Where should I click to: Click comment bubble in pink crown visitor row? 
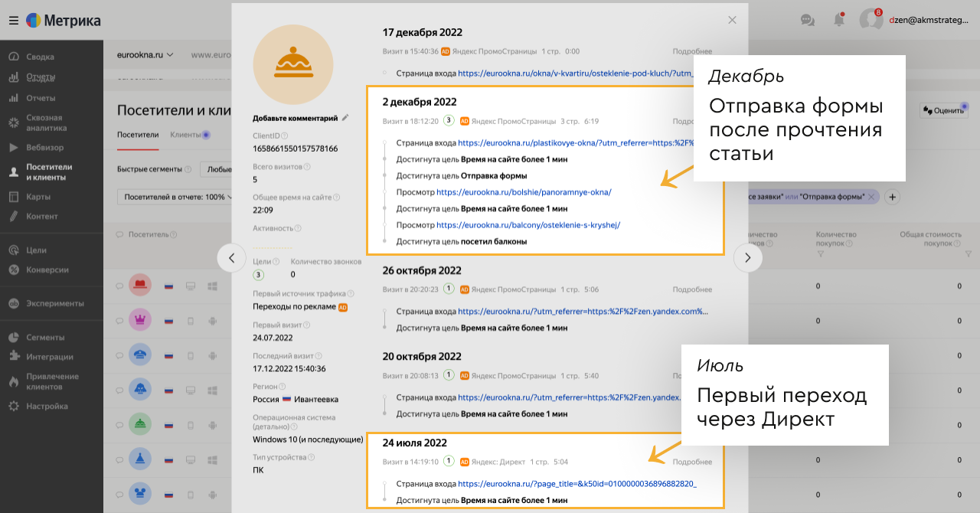tap(119, 320)
